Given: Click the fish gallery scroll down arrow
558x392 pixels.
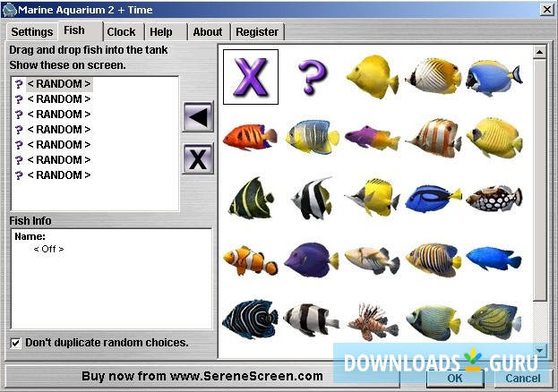Looking at the screenshot, I should (x=539, y=351).
